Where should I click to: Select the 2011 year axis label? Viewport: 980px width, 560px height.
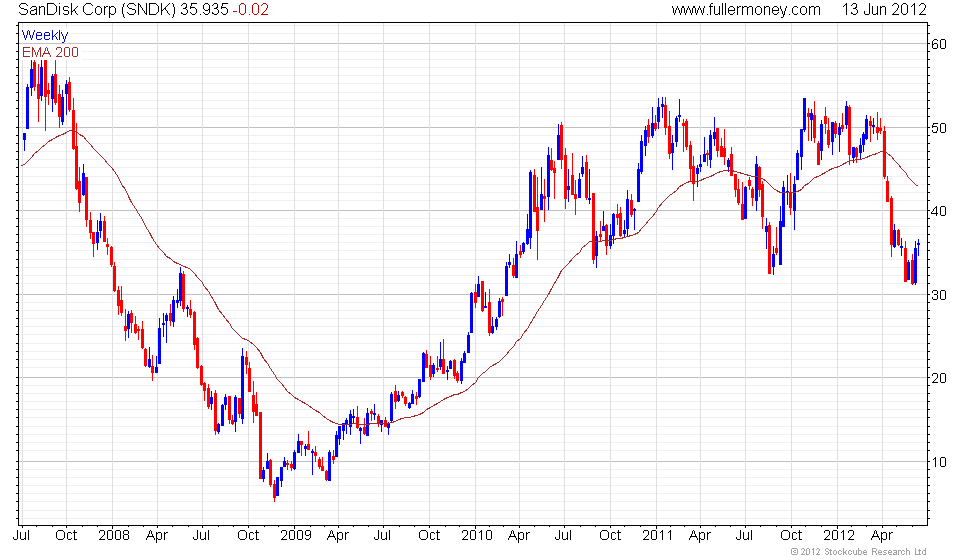(x=658, y=535)
